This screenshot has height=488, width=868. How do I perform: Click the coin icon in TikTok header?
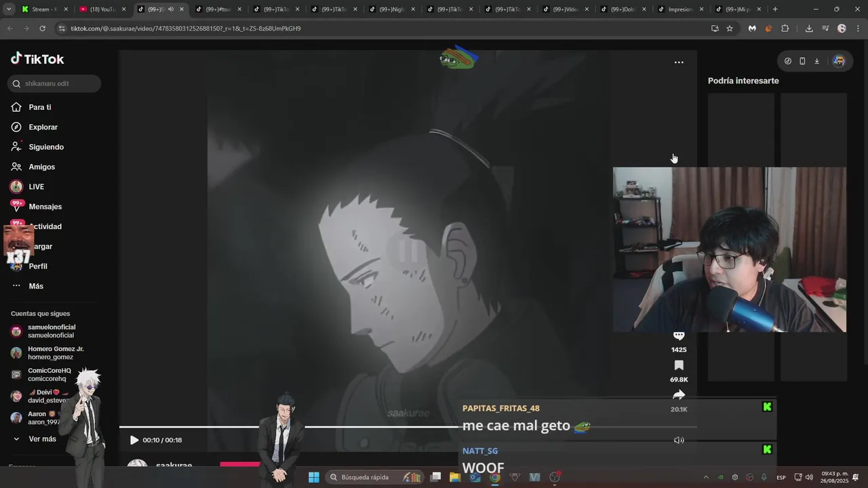coord(788,61)
